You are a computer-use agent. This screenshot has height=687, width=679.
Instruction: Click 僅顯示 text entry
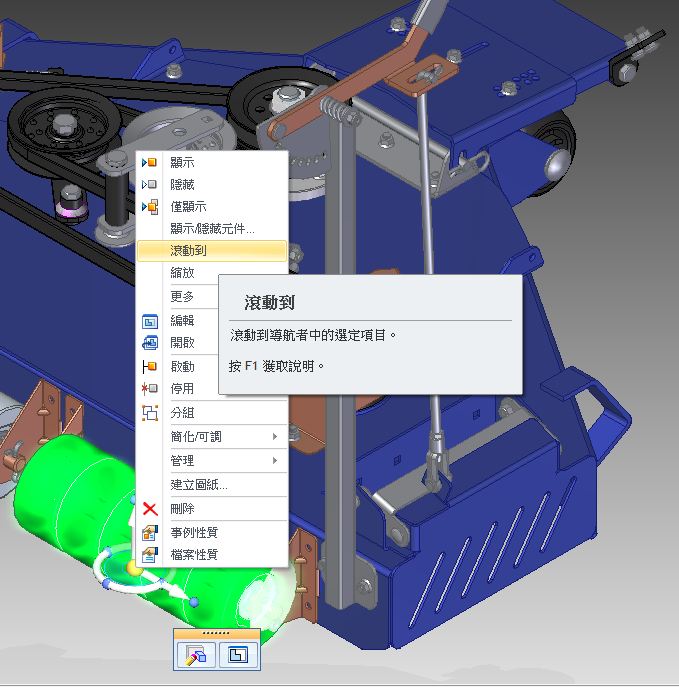coord(188,206)
